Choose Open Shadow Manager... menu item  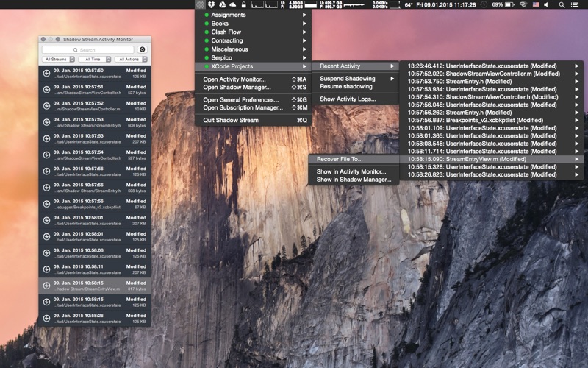coord(253,87)
